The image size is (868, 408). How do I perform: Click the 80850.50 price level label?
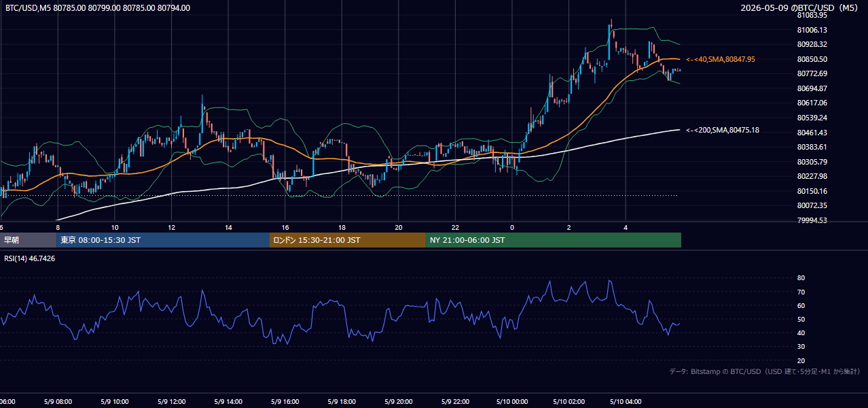tap(812, 59)
